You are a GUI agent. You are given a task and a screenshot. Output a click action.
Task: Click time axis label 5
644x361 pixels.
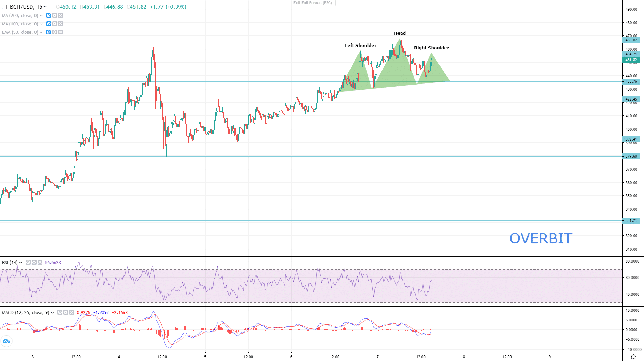click(x=205, y=357)
